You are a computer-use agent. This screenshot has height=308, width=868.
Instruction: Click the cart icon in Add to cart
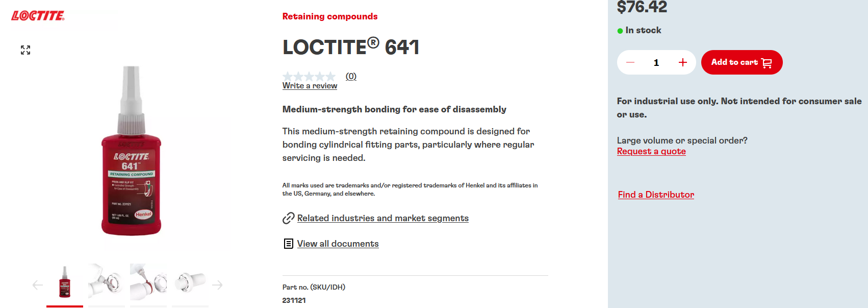(x=767, y=63)
